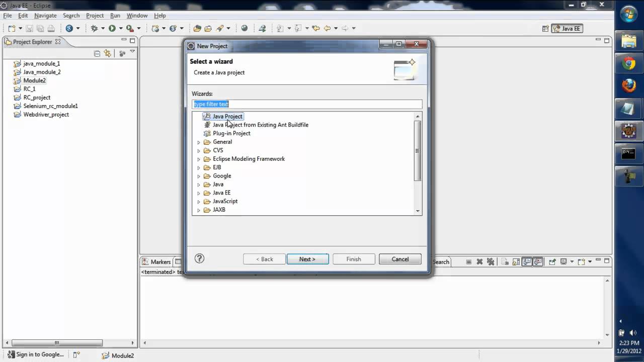The image size is (644, 362).
Task: Click the Windows Explorer taskbar folder icon
Action: click(628, 41)
